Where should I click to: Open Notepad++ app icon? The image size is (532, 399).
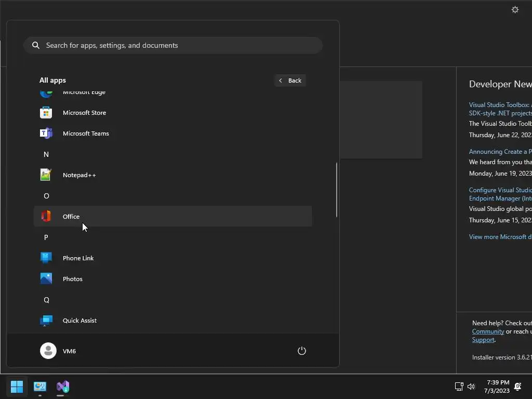click(46, 175)
